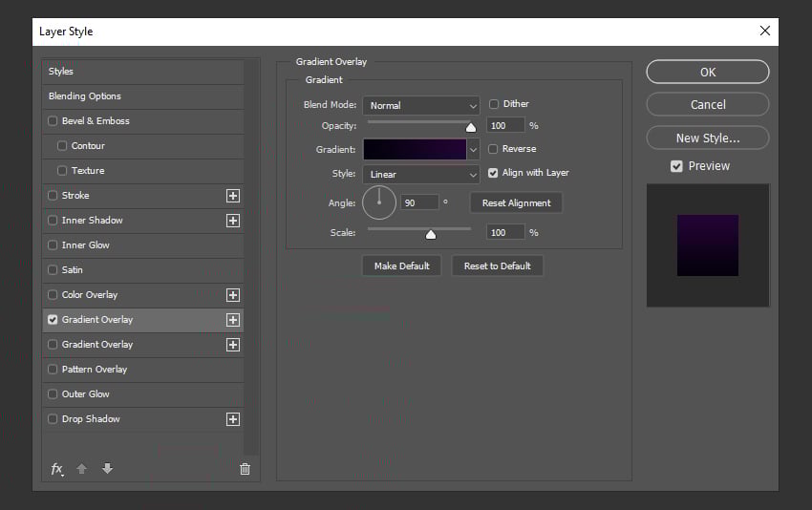Enable the Color Overlay checkbox
812x510 pixels.
(x=53, y=294)
